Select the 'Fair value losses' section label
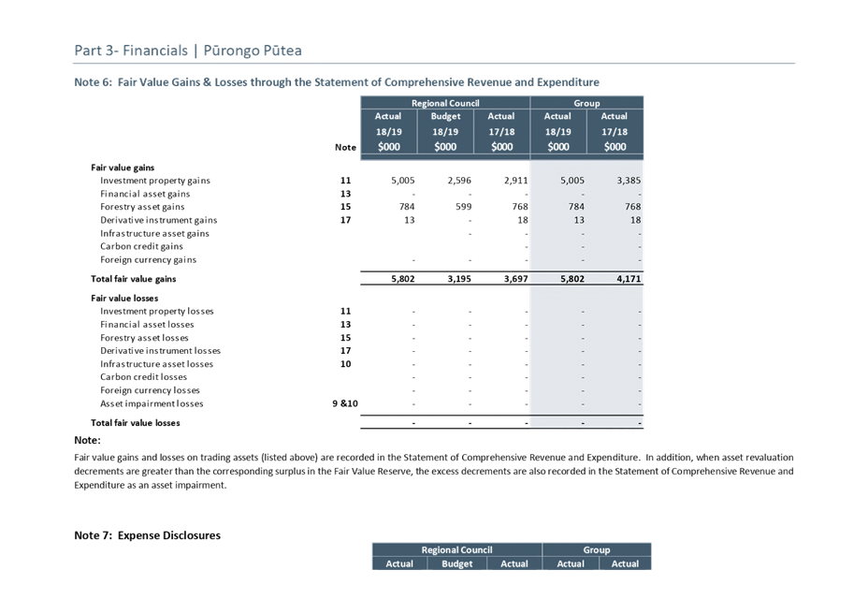The image size is (868, 614). pos(124,299)
